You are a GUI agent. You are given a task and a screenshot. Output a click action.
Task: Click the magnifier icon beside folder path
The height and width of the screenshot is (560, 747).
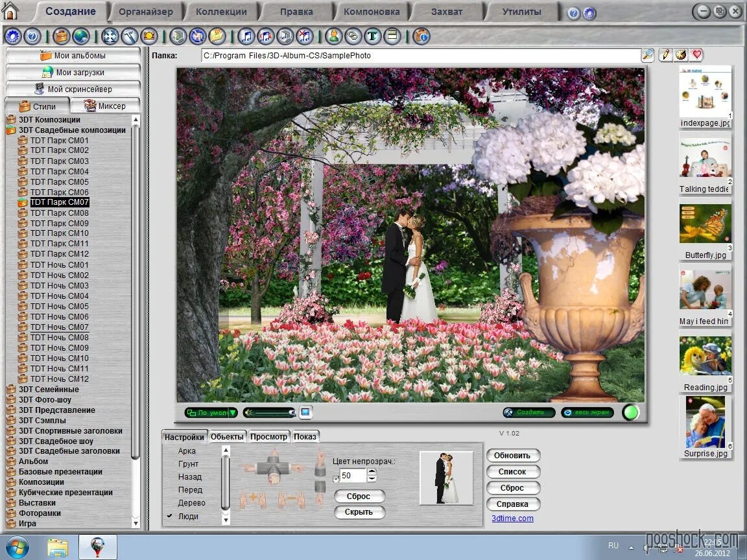(x=647, y=54)
